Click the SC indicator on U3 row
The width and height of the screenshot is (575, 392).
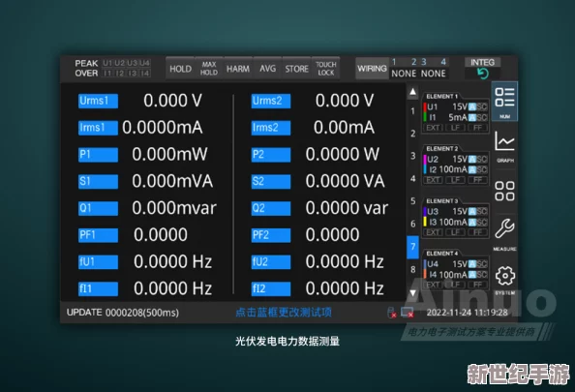click(x=482, y=212)
